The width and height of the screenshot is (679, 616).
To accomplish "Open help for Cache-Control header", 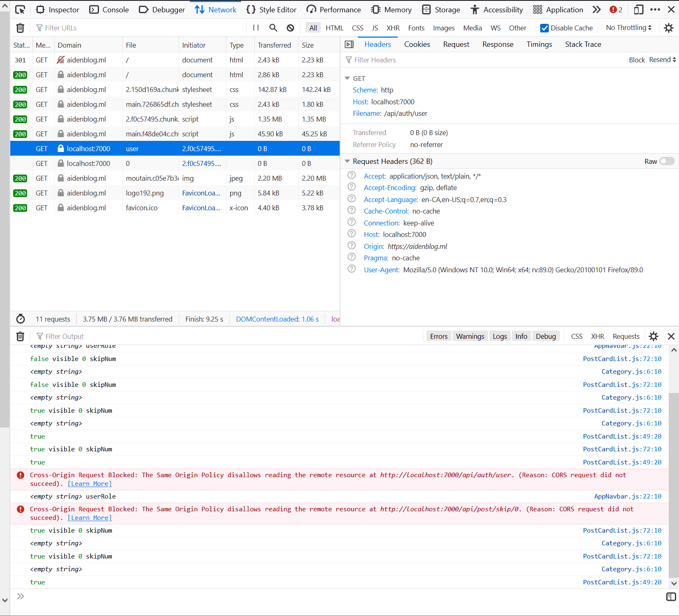I will pyautogui.click(x=352, y=210).
